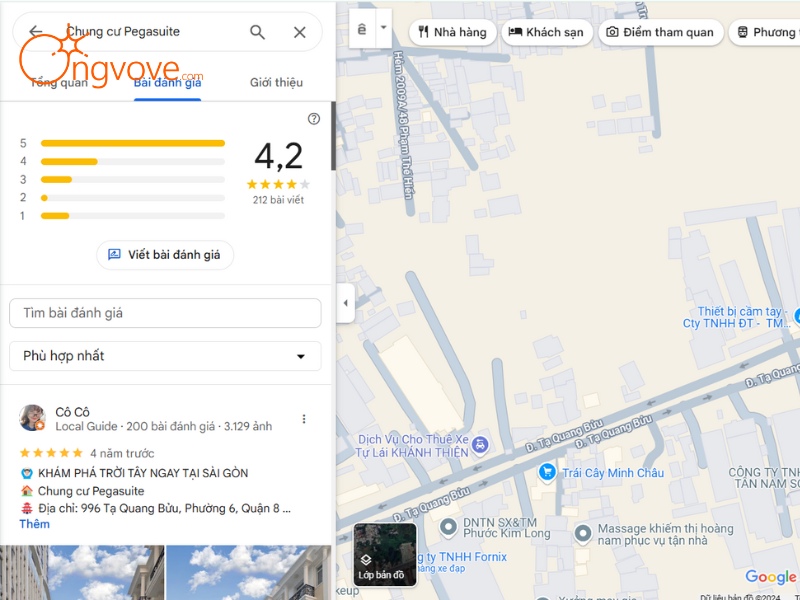Viewport: 800px width, 600px height.
Task: Collapse the side panel with arrow tab
Action: 345,303
